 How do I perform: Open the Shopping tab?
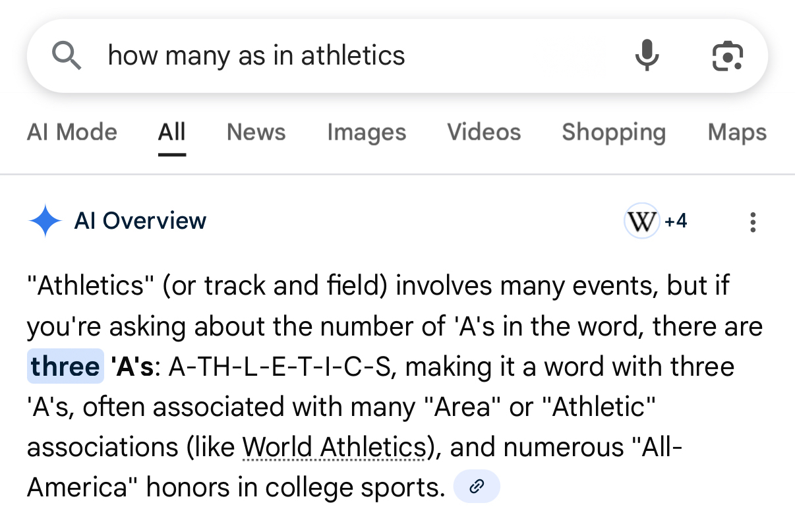(x=614, y=132)
